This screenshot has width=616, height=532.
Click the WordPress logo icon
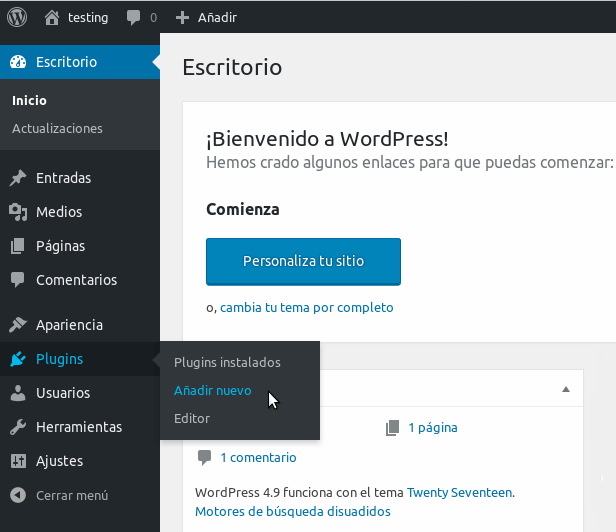[17, 17]
